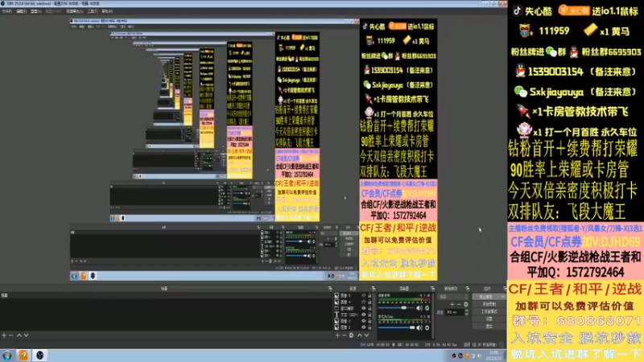Mute the Mic/Aux speaker icon
The width and height of the screenshot is (644, 362).
[419, 327]
